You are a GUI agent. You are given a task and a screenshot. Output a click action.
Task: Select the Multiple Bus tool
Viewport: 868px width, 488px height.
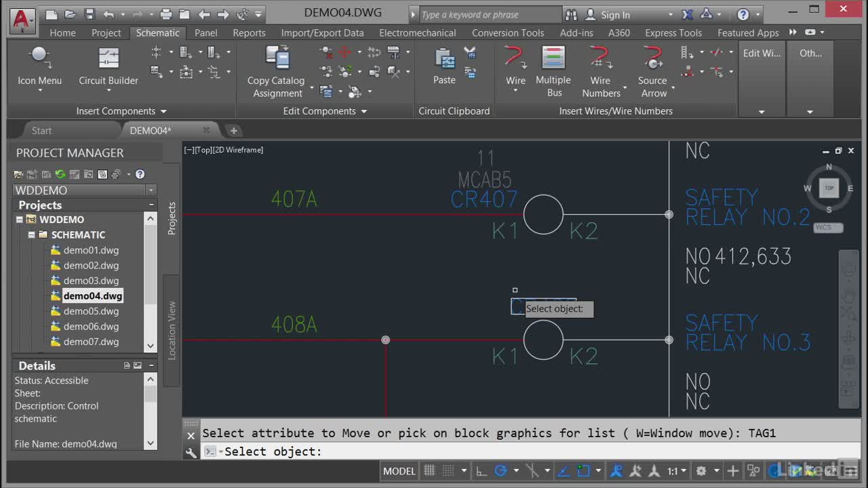553,73
